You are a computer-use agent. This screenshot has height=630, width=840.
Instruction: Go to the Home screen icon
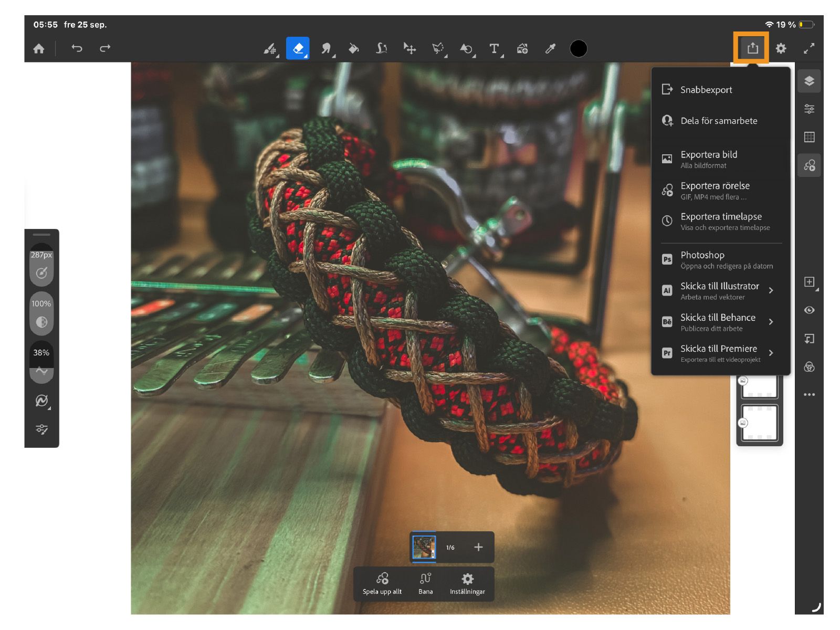(39, 49)
